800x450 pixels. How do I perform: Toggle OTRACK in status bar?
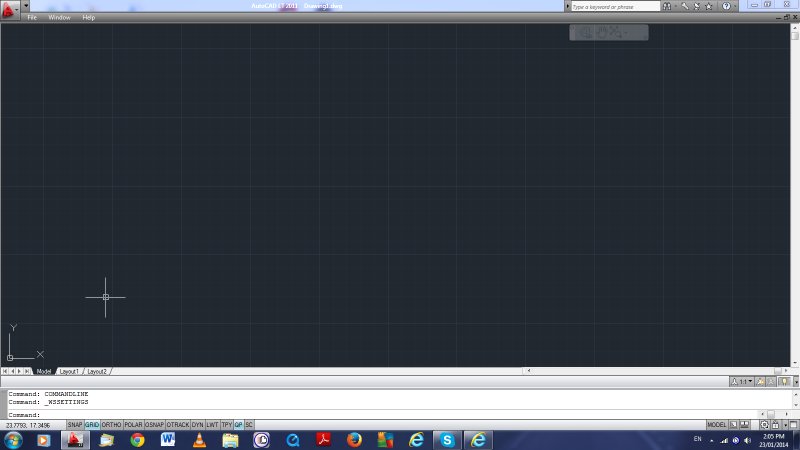(x=178, y=424)
